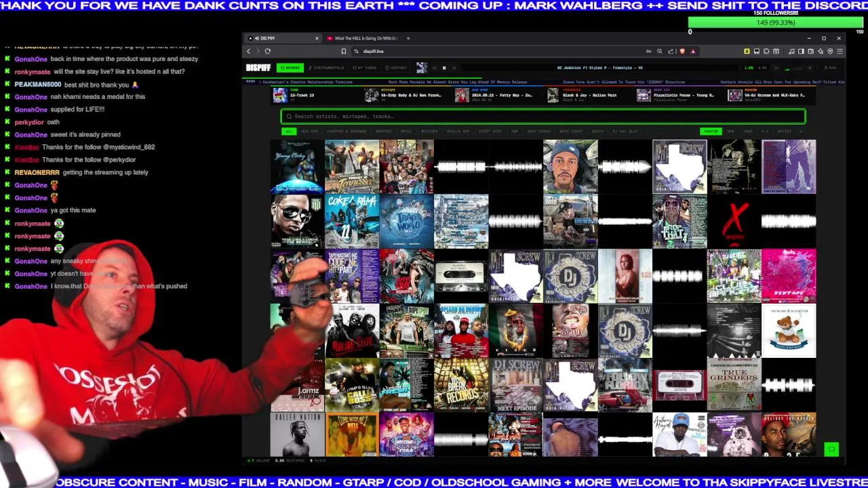Sort mixtapes by YEAR

(747, 131)
